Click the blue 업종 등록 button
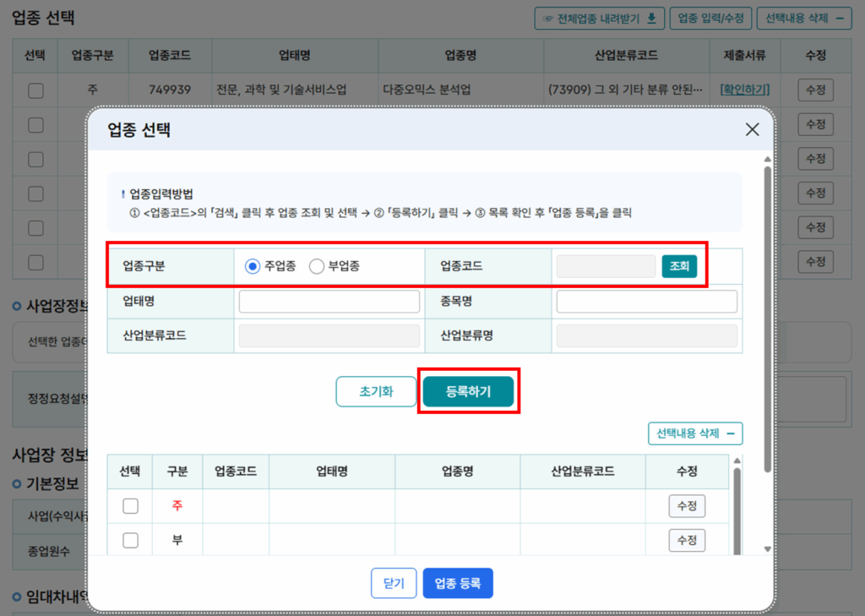The width and height of the screenshot is (865, 616). pos(458,583)
